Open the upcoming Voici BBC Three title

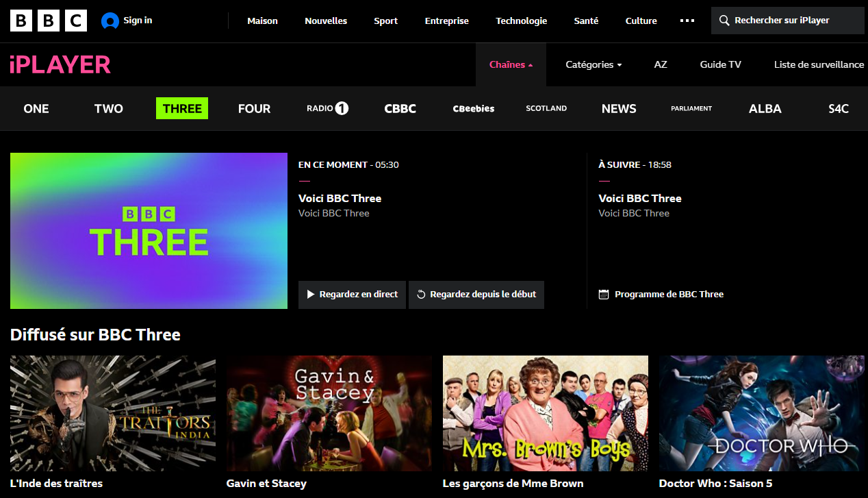point(640,199)
